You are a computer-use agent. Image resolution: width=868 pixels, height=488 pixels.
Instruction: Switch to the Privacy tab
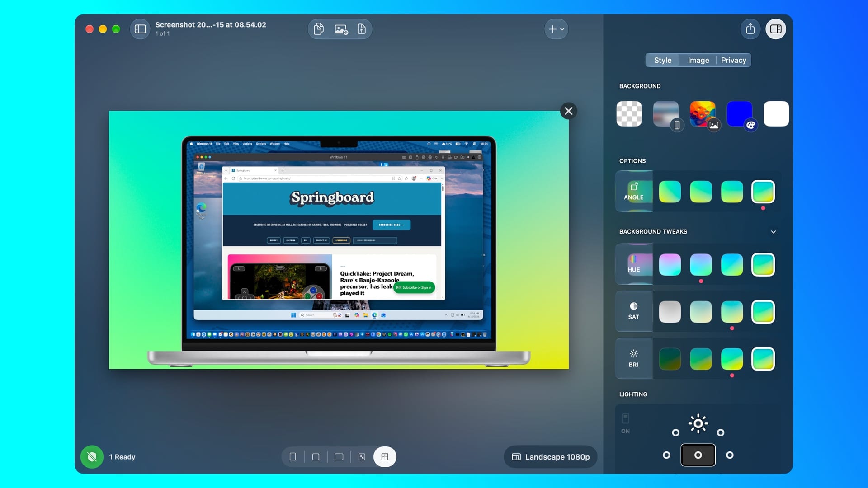click(x=733, y=60)
